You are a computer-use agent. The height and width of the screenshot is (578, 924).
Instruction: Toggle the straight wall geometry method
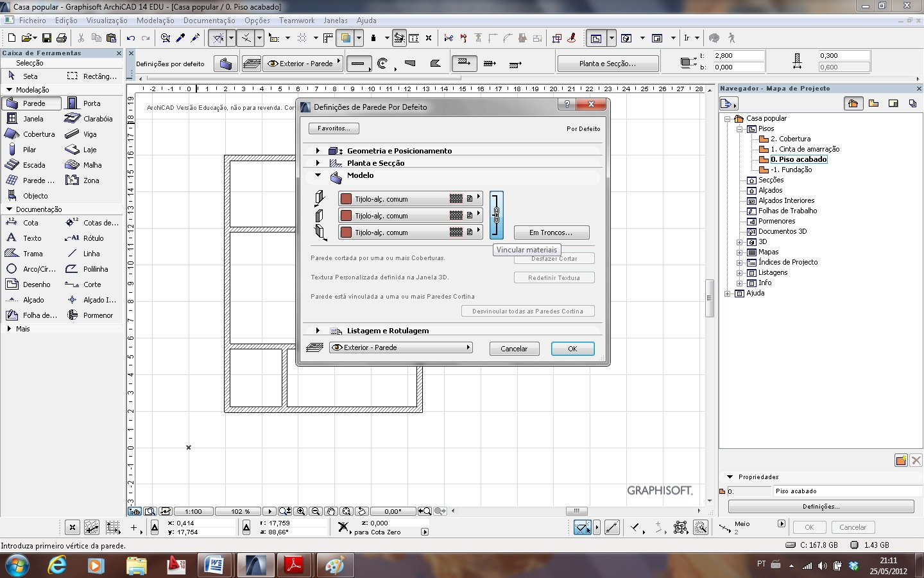pyautogui.click(x=358, y=64)
